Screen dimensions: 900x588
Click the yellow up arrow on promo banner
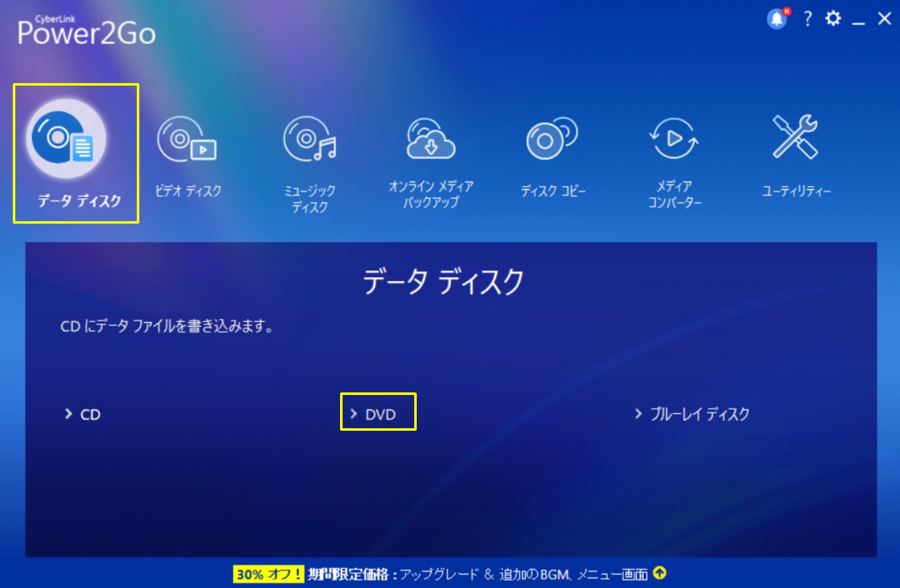point(662,573)
